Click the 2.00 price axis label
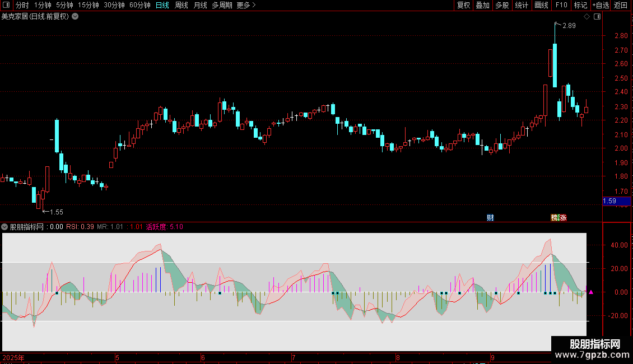633x364 pixels. (621, 148)
